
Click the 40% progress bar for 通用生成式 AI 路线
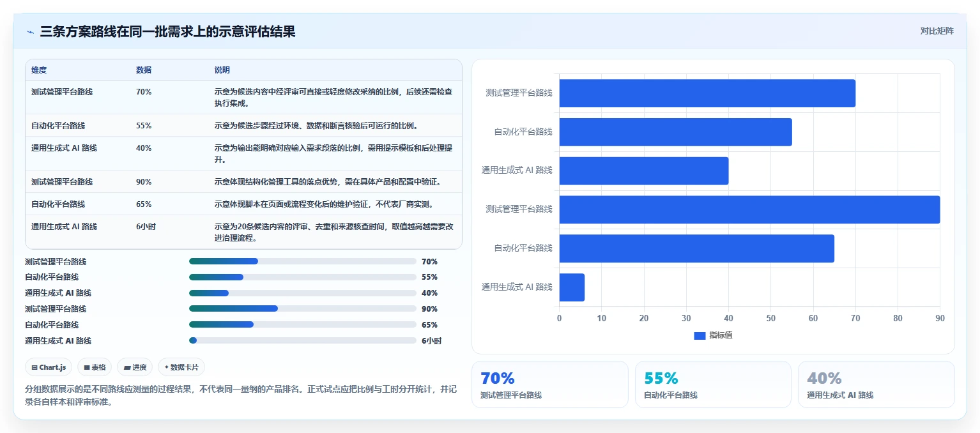(303, 293)
